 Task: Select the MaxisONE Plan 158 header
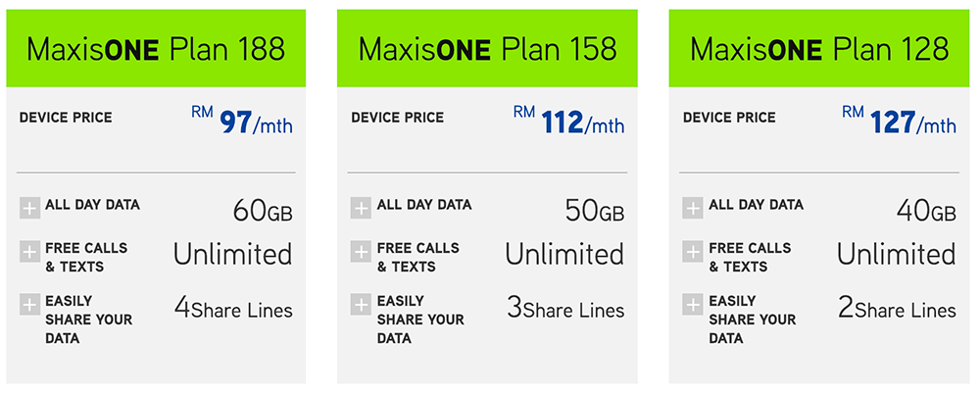tap(487, 49)
